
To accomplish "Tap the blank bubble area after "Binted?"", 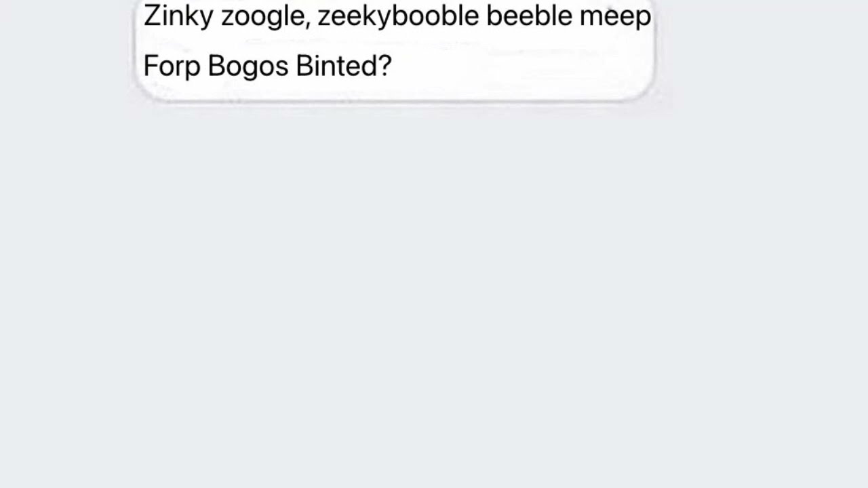I will [522, 66].
